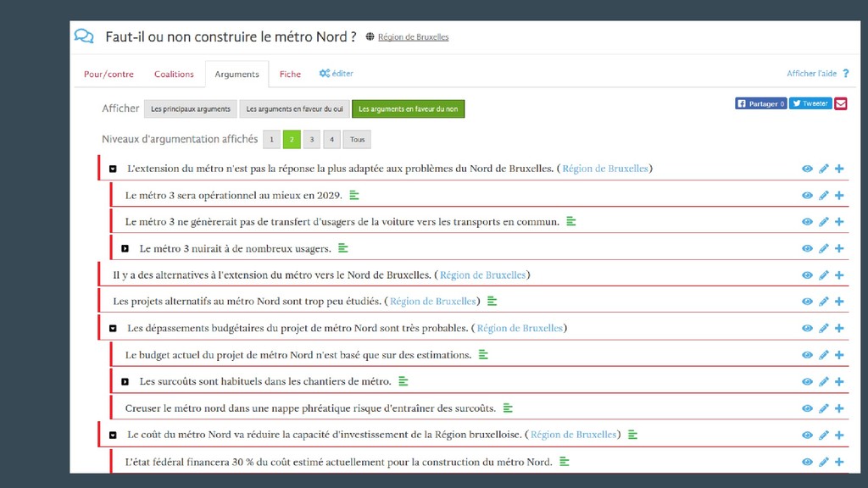
Task: Click the red email envelope icon
Action: tap(841, 103)
